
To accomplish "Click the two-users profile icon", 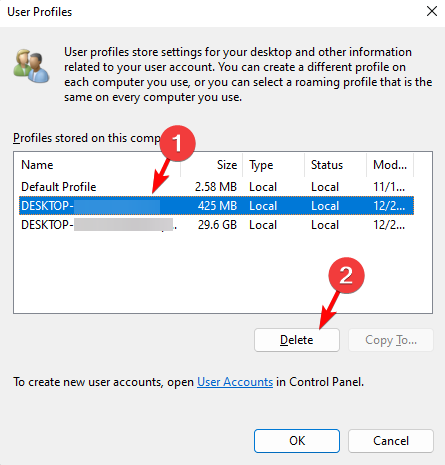I will pos(31,66).
